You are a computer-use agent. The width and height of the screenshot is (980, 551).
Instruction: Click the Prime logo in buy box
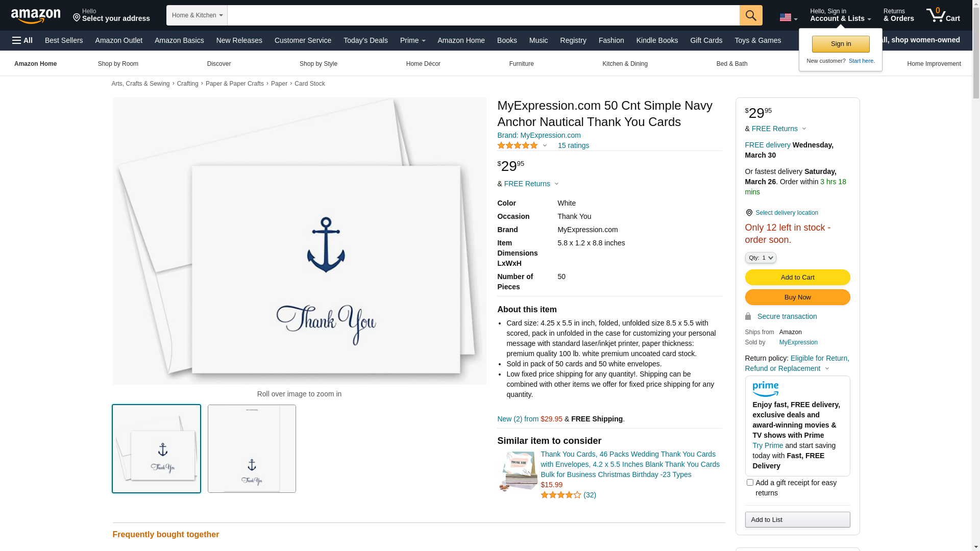[765, 389]
